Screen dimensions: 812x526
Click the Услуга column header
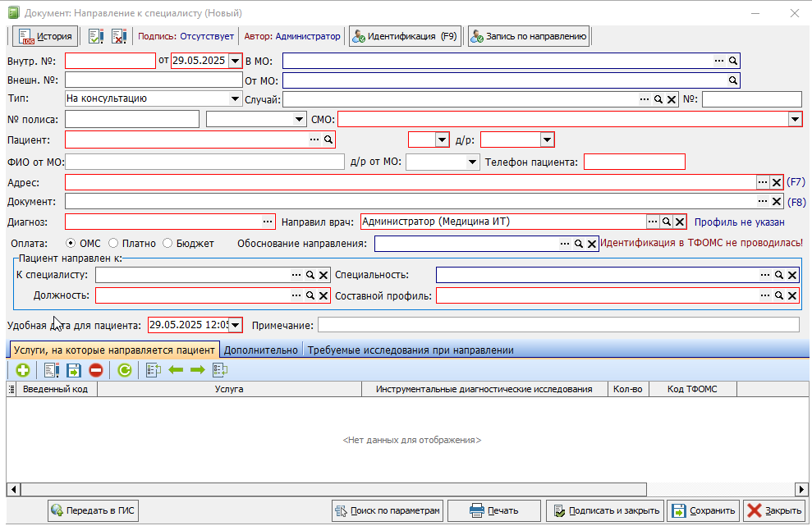click(229, 389)
